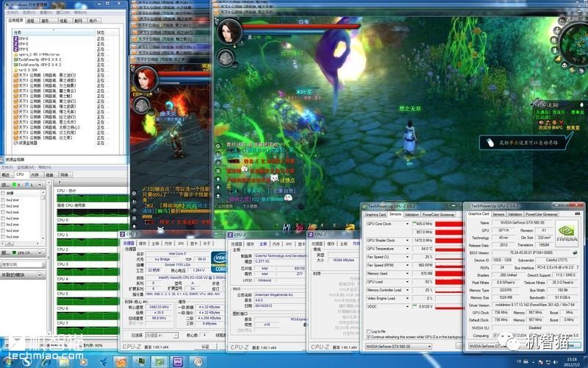Open GPU Shader Clock sensor dropdown
588x368 pixels.
[407, 241]
